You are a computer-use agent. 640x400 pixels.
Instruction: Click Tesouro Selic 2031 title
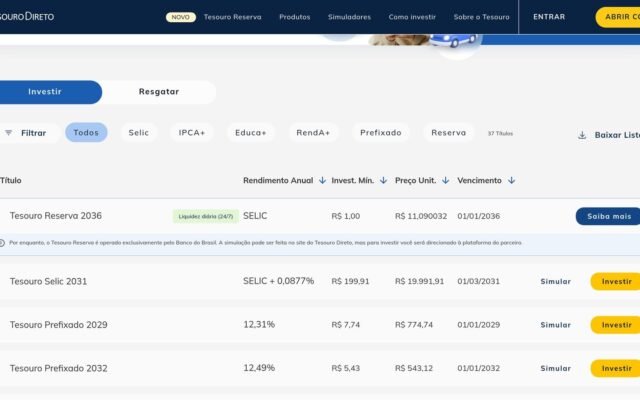pos(48,282)
